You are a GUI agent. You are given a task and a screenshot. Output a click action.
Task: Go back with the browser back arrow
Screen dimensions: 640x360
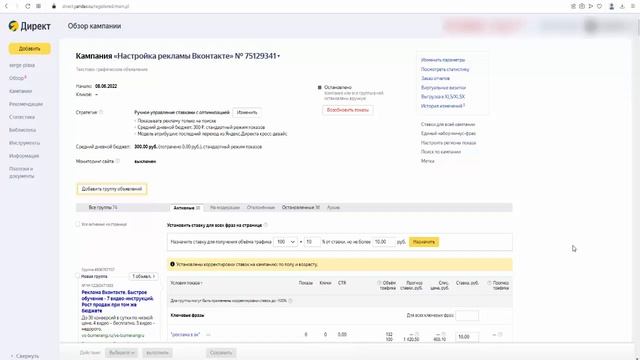(x=7, y=6)
